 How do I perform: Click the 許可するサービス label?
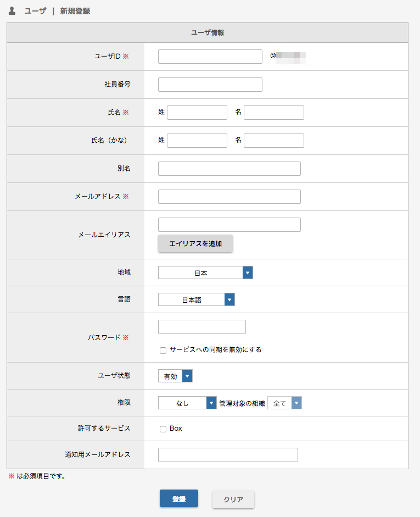[x=104, y=429]
